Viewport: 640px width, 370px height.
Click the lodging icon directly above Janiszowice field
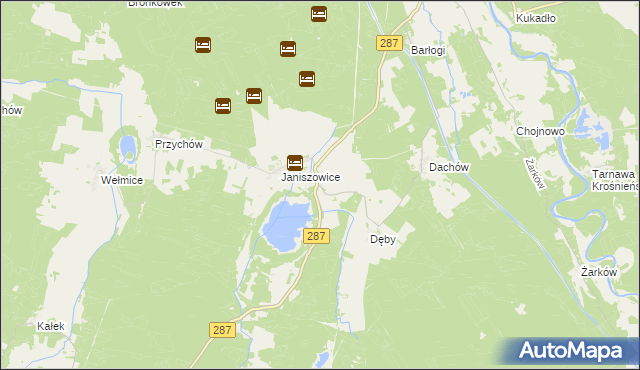tap(254, 96)
